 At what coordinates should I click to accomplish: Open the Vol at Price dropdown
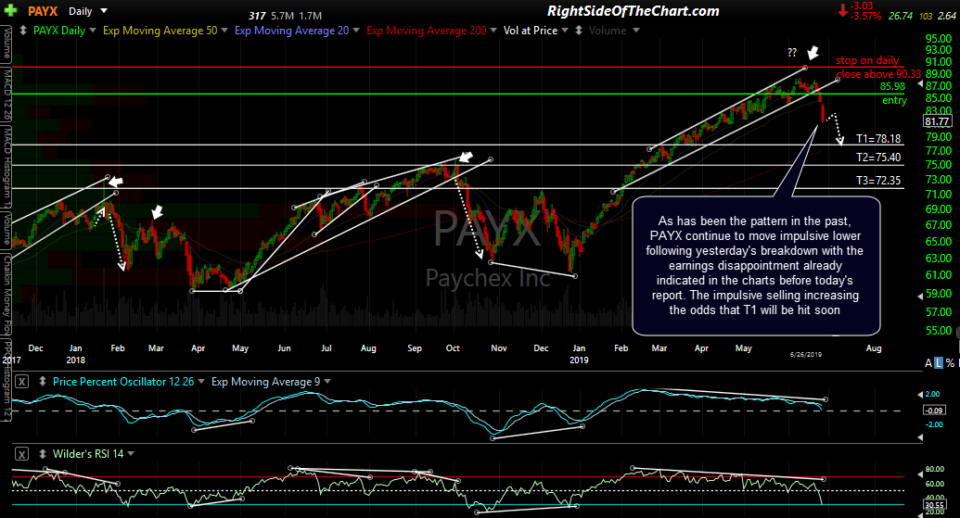pyautogui.click(x=564, y=30)
